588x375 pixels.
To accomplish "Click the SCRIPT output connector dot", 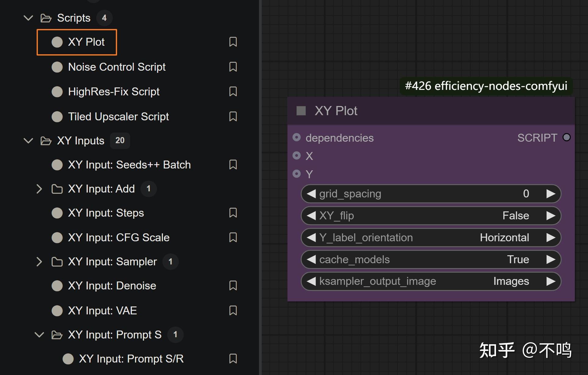I will click(x=566, y=137).
